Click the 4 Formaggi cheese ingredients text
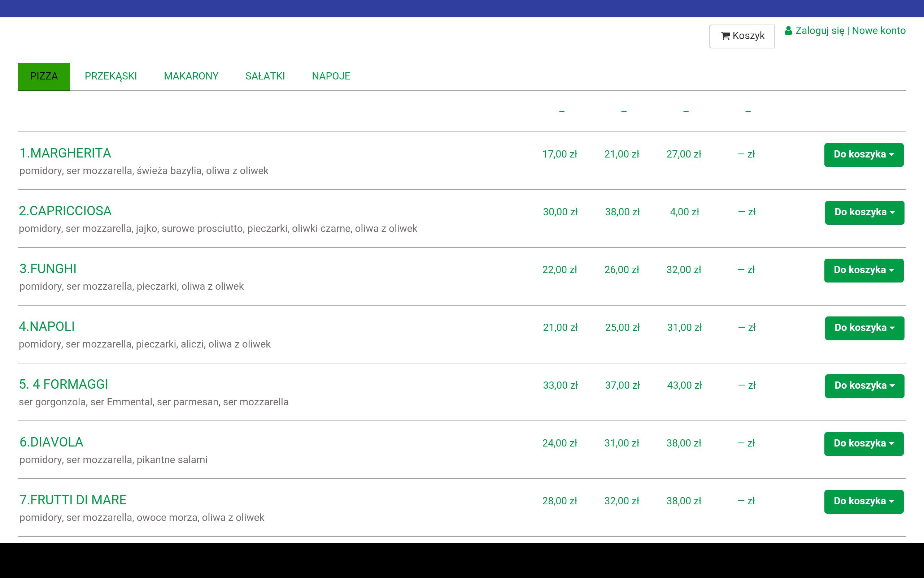 tap(154, 402)
